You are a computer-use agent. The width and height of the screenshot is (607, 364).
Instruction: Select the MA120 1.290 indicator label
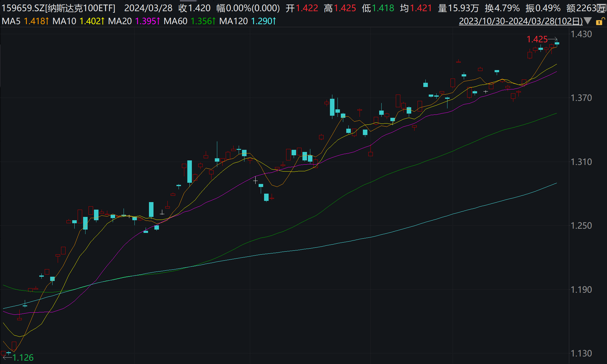click(248, 21)
